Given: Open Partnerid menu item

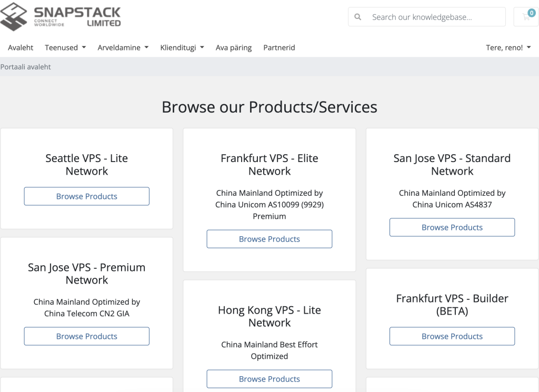Looking at the screenshot, I should coord(279,47).
